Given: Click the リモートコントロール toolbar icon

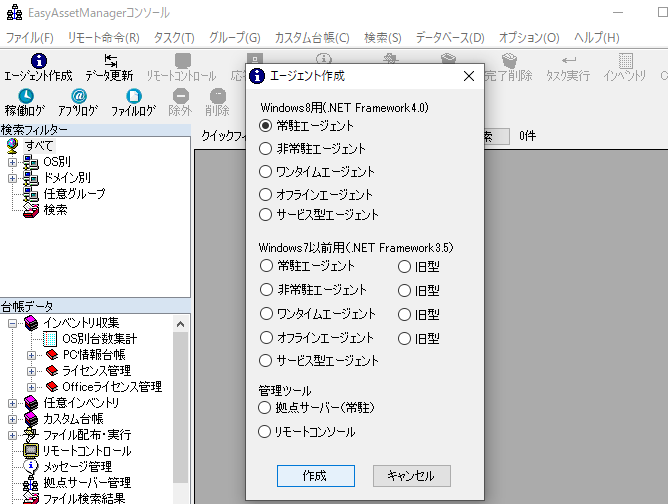Looking at the screenshot, I should click(x=182, y=61).
